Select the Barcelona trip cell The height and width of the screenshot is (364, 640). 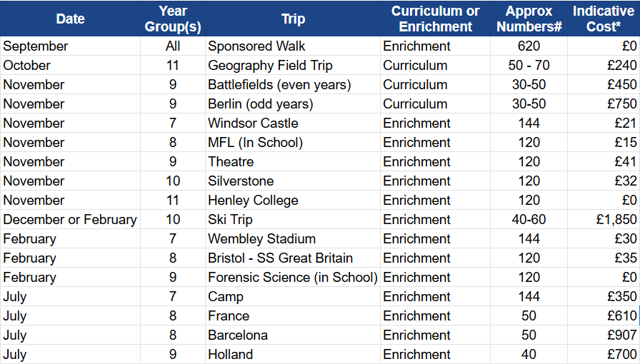coord(293,335)
